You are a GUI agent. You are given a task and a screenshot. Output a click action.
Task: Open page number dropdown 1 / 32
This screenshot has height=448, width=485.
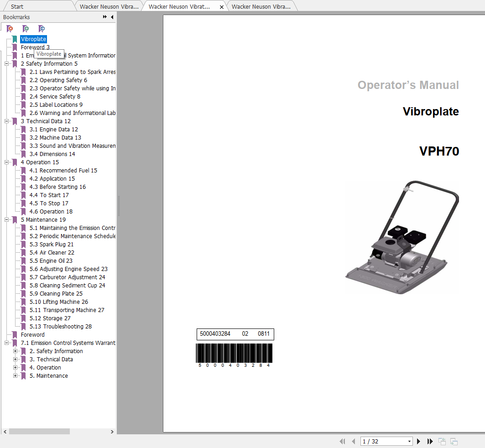(410, 441)
